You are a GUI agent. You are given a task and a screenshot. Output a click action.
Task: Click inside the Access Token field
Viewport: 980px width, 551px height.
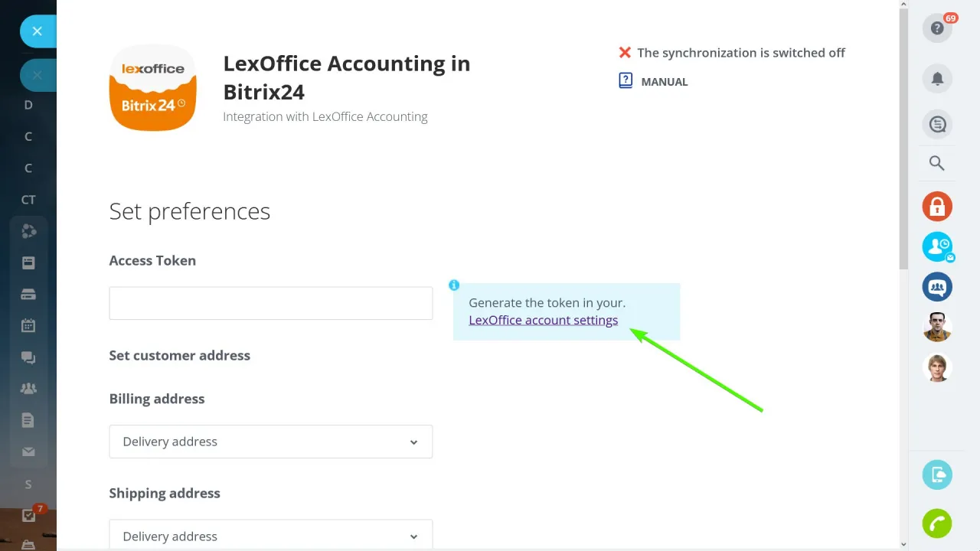[270, 303]
